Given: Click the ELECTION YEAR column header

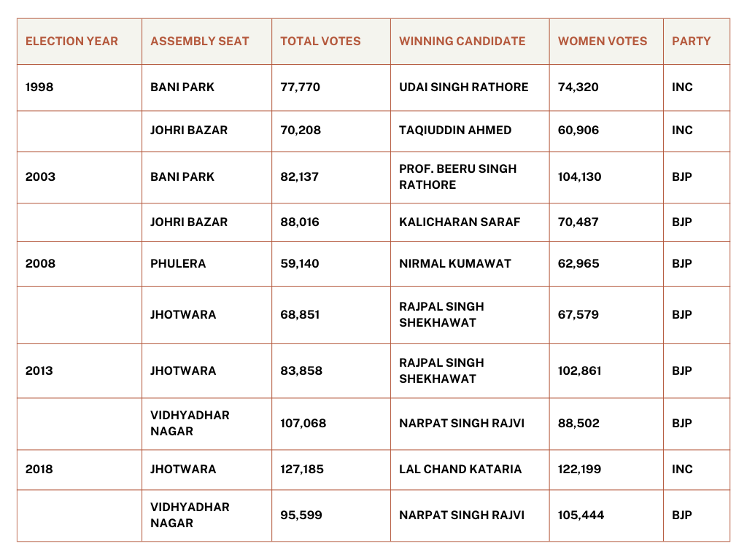Looking at the screenshot, I should pos(80,42).
